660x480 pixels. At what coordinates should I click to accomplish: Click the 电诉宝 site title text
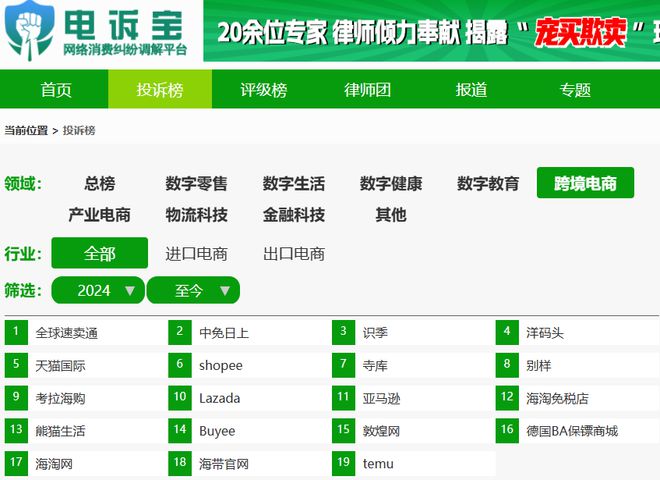click(124, 24)
